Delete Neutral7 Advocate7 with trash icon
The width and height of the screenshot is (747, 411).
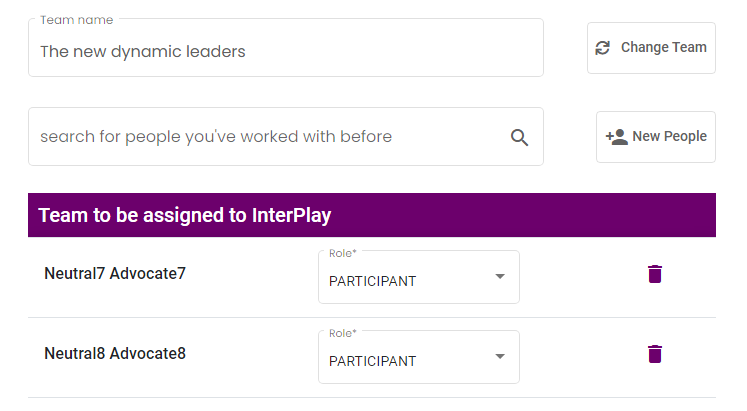click(x=655, y=274)
